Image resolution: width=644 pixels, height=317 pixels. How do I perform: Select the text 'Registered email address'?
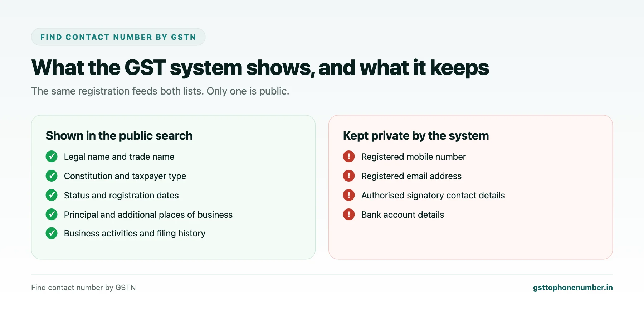411,176
